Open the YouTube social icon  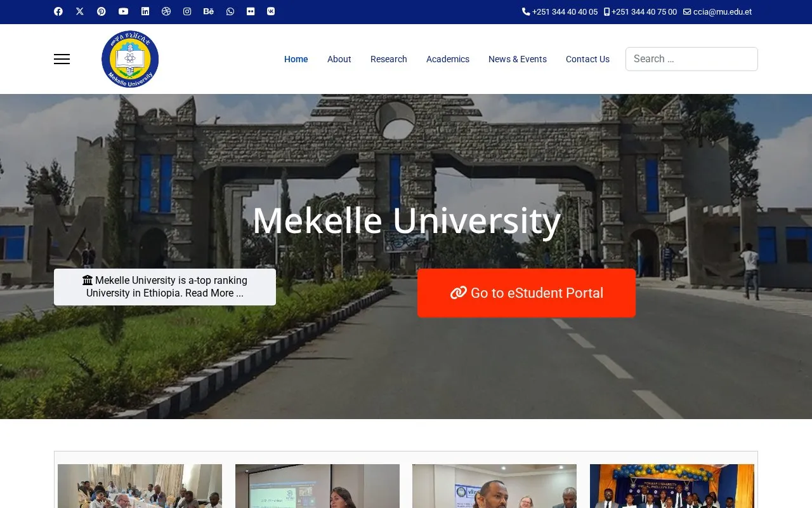123,11
